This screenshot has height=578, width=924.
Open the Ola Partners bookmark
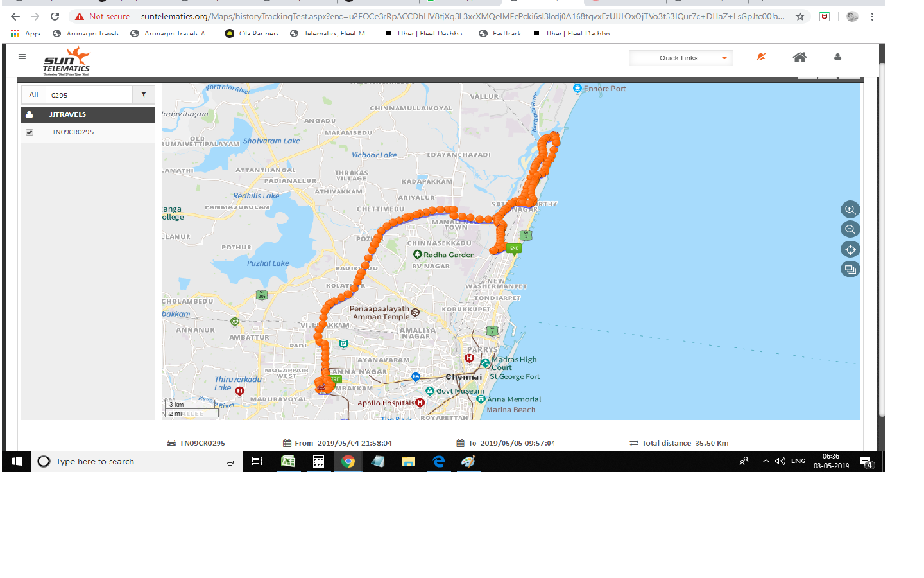click(252, 33)
